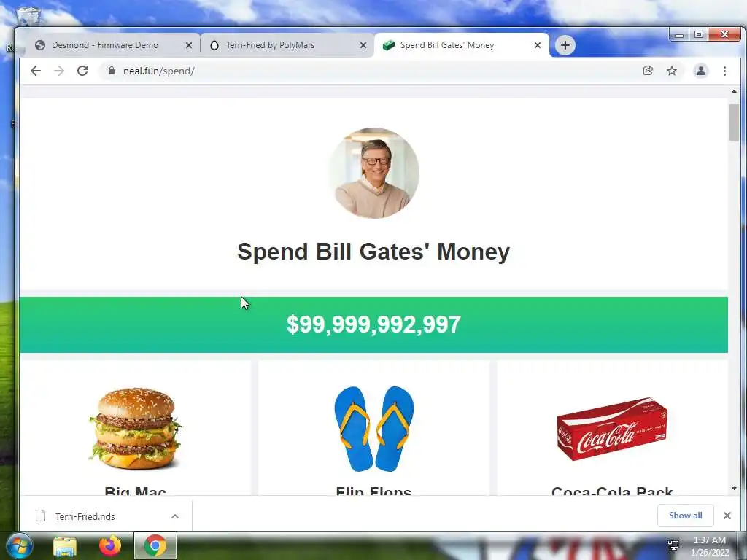This screenshot has height=560, width=747.
Task: Switch to the Terri-Fried by PolyMars tab
Action: [270, 45]
